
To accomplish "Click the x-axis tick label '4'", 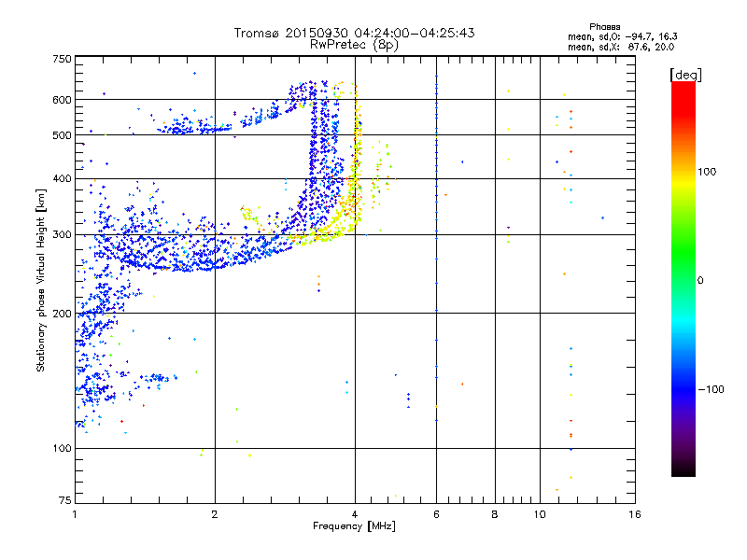I will pos(355,514).
